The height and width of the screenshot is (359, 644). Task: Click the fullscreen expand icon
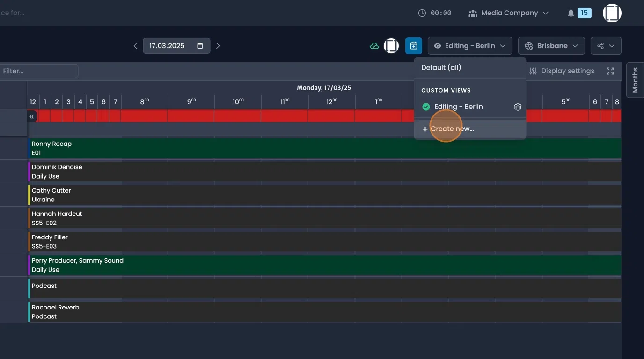610,71
